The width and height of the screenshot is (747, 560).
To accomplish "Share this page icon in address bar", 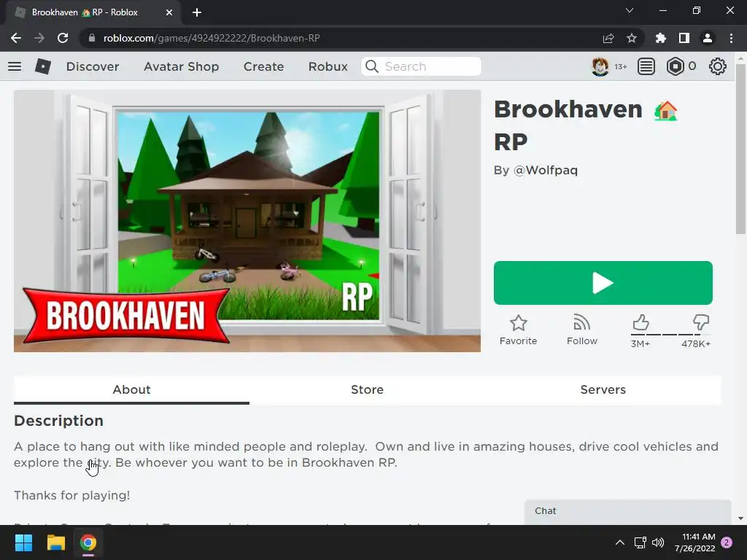I will [x=608, y=38].
